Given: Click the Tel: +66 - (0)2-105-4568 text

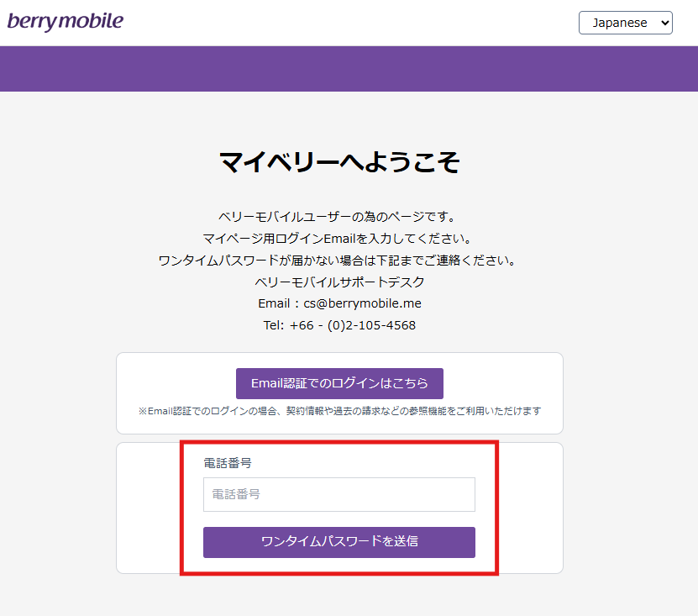Looking at the screenshot, I should [x=339, y=325].
